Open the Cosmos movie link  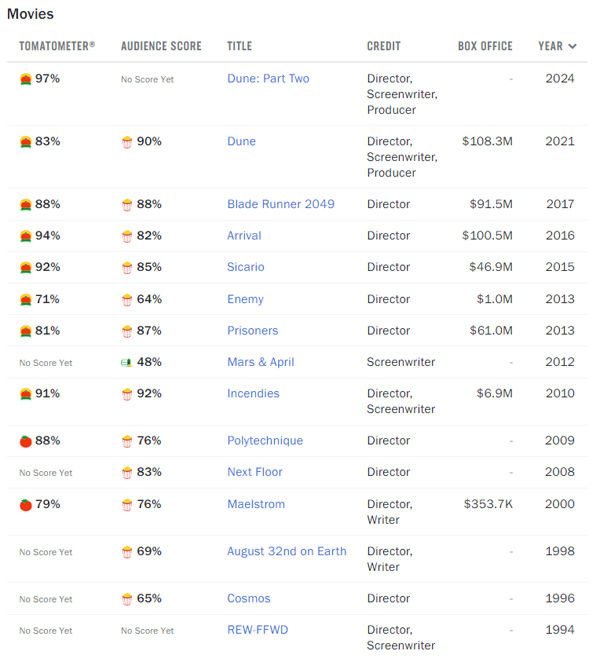249,599
